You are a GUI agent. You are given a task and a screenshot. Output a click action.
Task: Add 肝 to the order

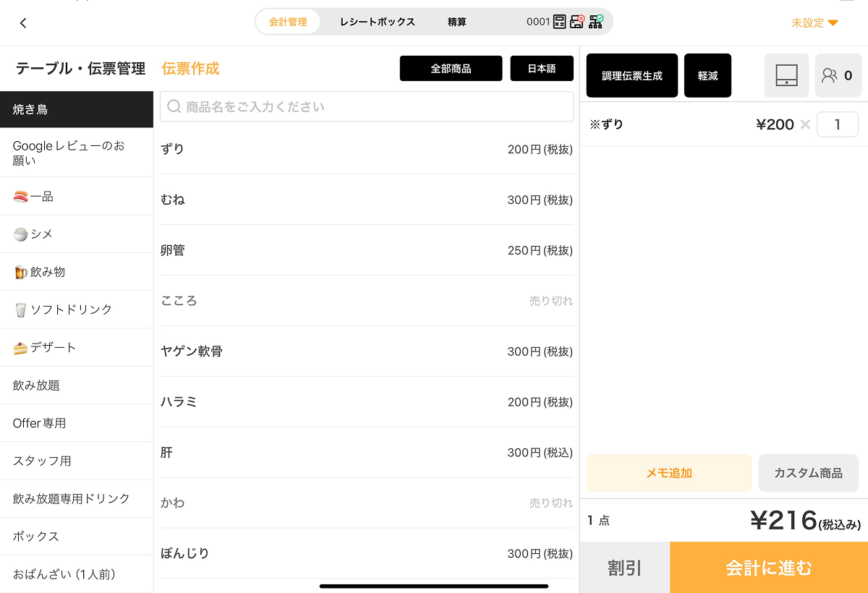(x=367, y=453)
